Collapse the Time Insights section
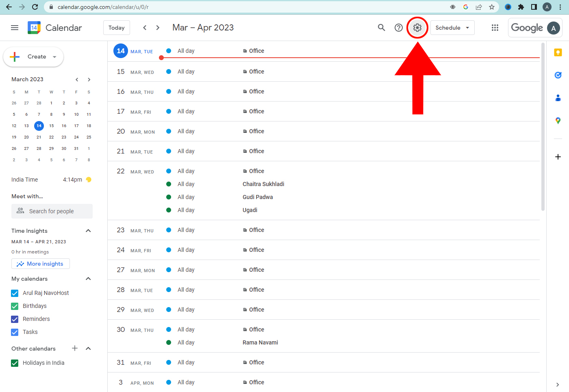 tap(88, 231)
